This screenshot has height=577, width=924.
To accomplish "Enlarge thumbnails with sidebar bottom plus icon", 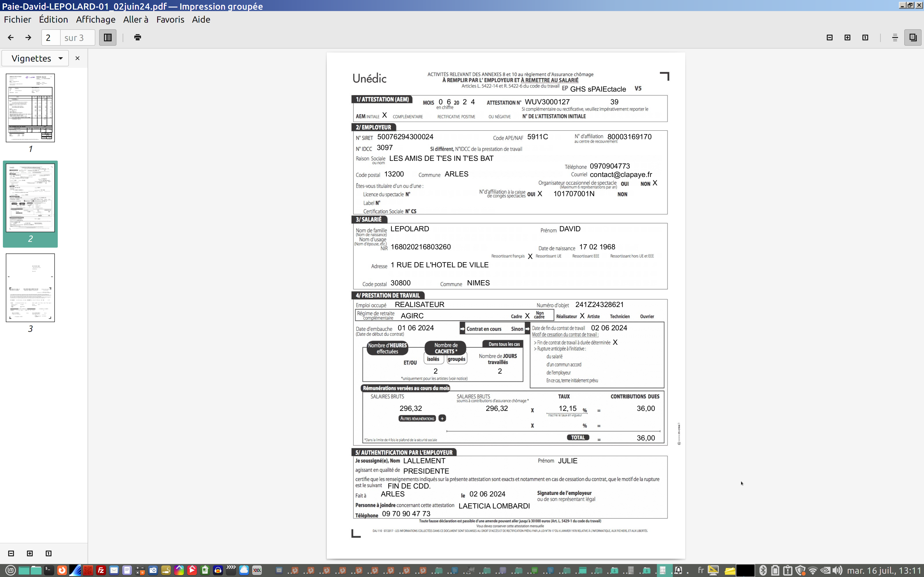I will tap(30, 553).
